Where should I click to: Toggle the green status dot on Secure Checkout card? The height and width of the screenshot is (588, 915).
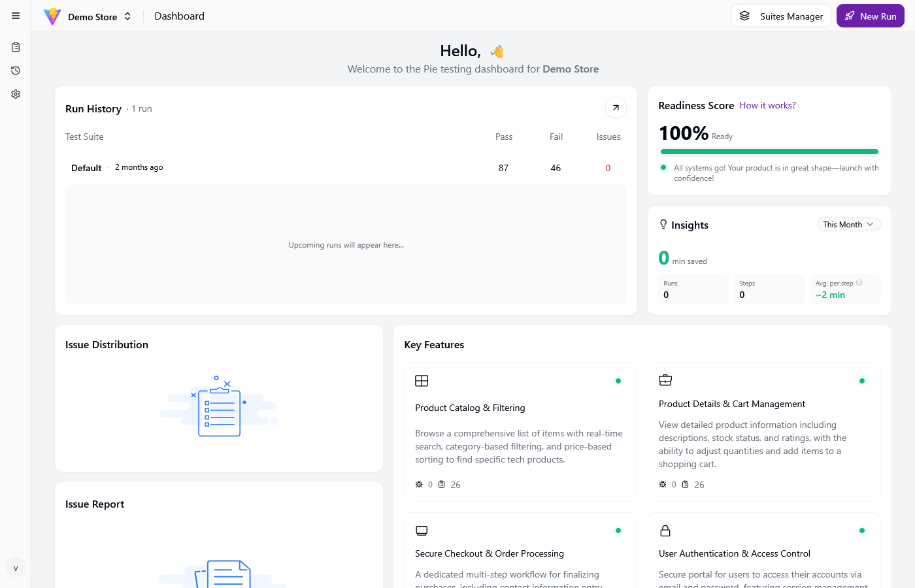tap(618, 530)
